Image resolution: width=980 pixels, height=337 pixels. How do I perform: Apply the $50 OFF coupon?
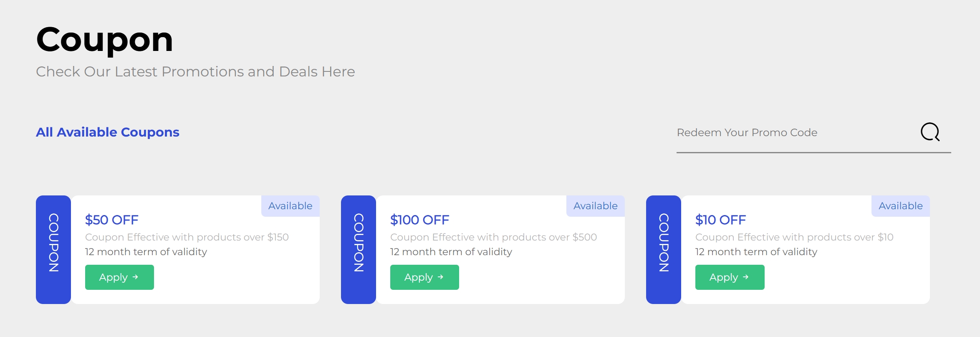tap(119, 277)
